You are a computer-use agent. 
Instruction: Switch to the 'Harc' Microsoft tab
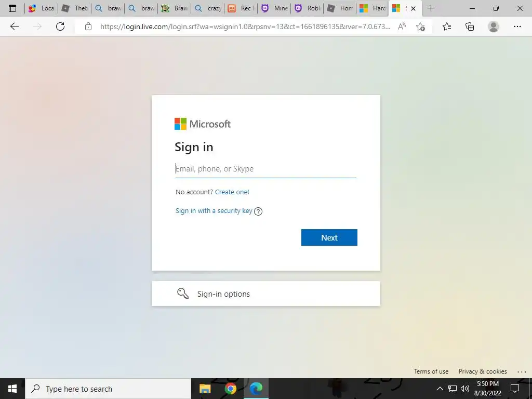pos(373,8)
